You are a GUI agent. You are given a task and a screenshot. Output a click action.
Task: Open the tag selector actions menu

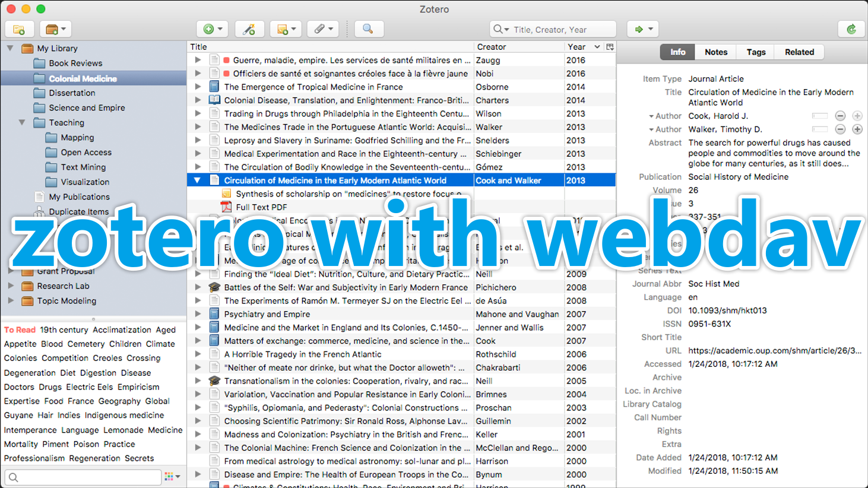click(x=172, y=477)
